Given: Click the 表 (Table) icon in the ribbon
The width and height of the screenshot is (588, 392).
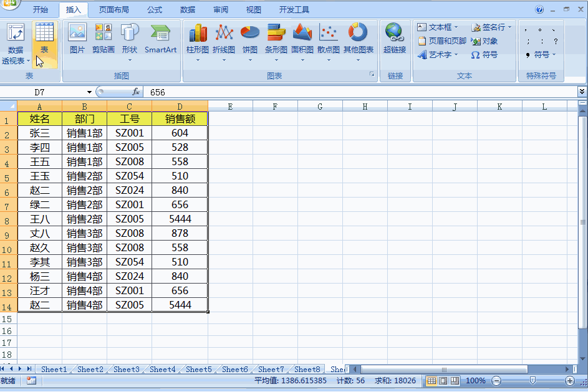Looking at the screenshot, I should pyautogui.click(x=44, y=33).
